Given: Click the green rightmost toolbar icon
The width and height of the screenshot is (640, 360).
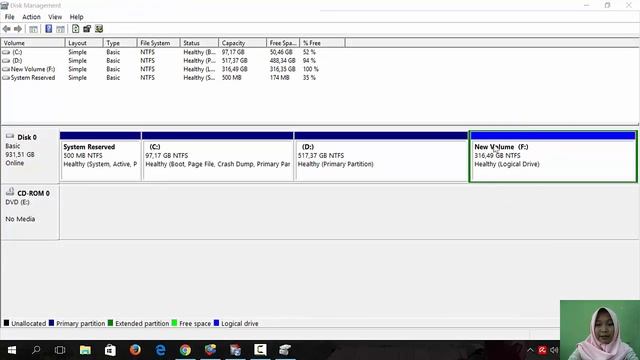Looking at the screenshot, I should click(x=99, y=29).
